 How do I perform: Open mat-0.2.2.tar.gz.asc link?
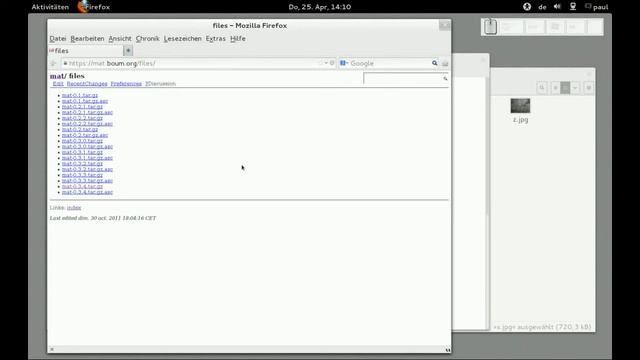87,124
